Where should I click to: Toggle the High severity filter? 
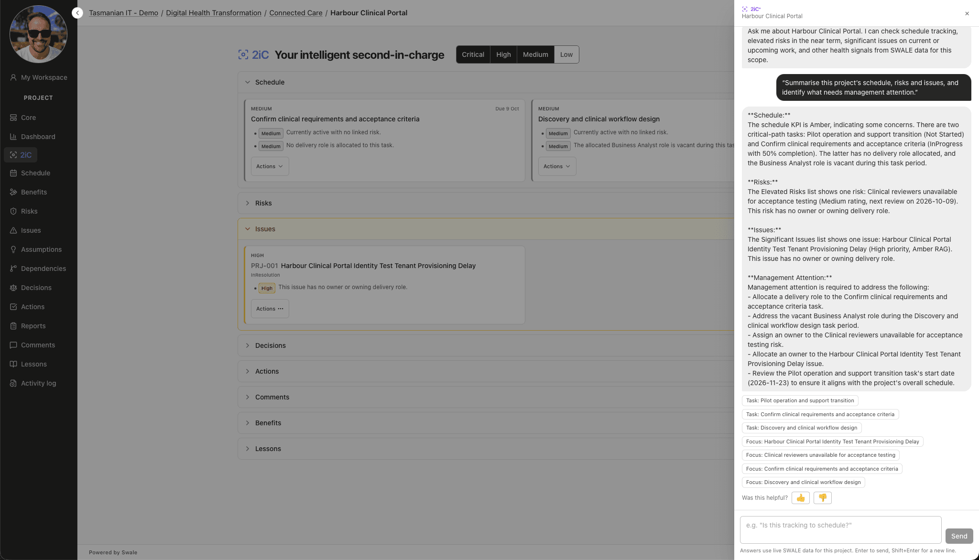pyautogui.click(x=503, y=54)
